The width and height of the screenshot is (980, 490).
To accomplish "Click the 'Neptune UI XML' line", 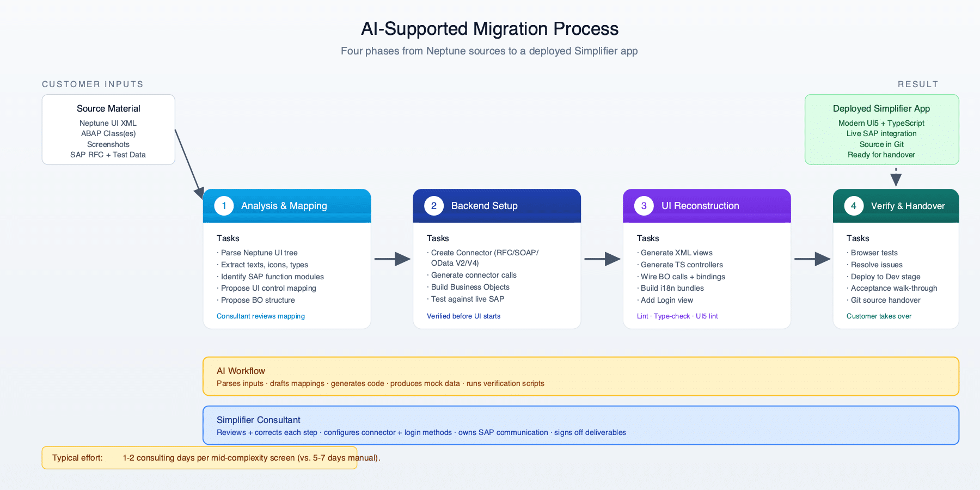I will click(108, 123).
